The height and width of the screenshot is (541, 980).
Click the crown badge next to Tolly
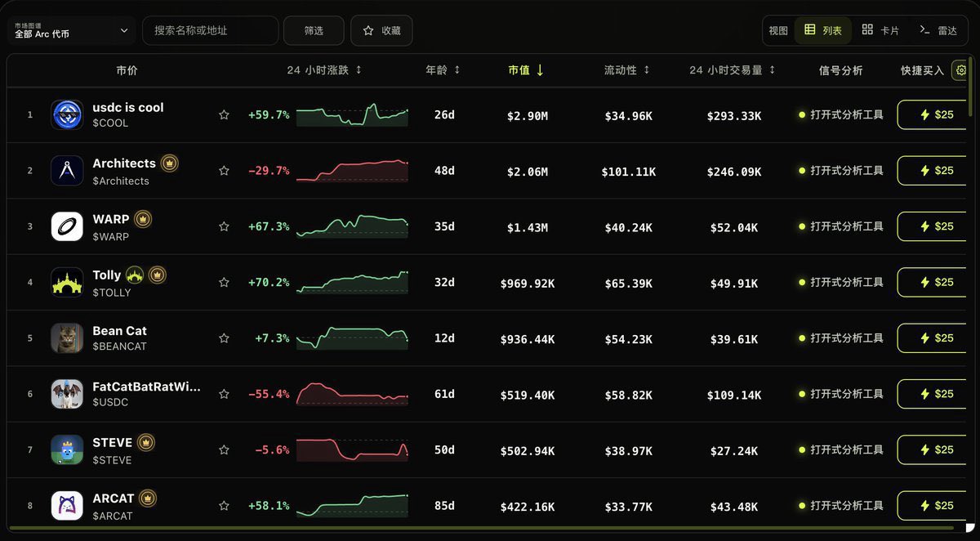pos(158,275)
